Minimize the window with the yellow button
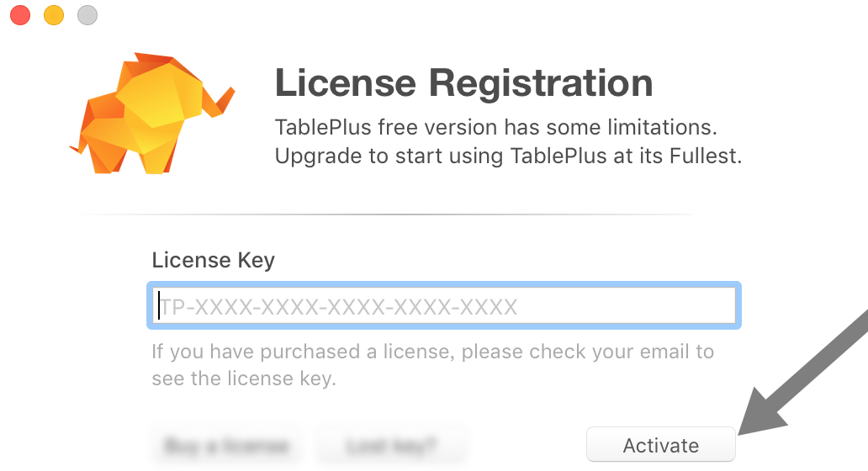 [54, 15]
